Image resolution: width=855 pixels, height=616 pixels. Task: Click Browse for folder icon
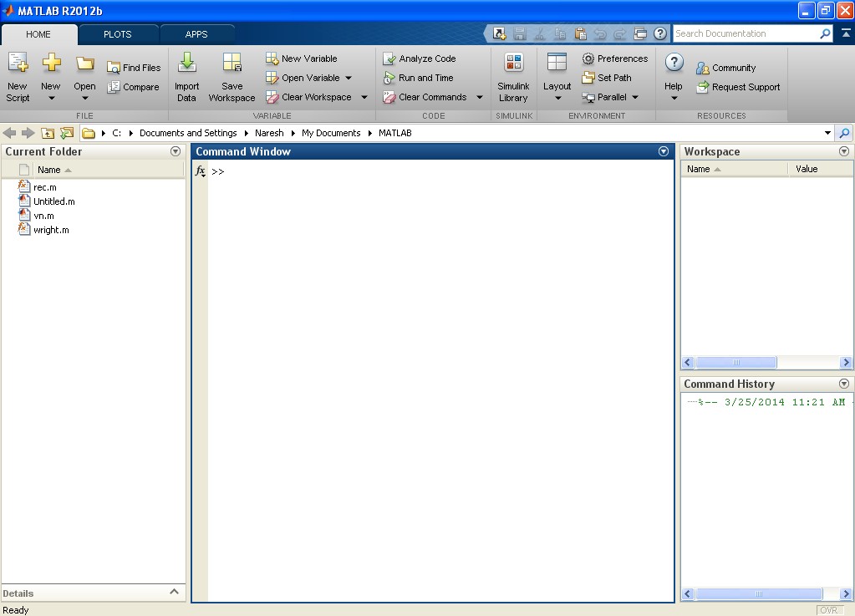[67, 133]
